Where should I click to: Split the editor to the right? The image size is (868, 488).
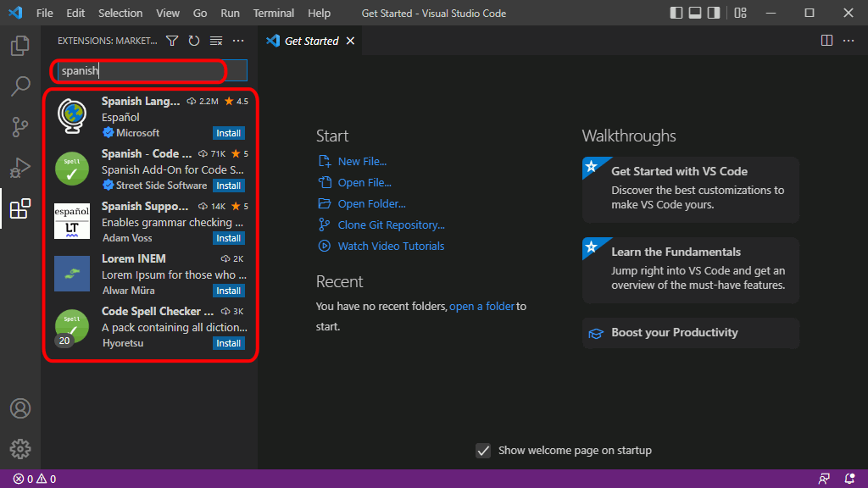[826, 41]
